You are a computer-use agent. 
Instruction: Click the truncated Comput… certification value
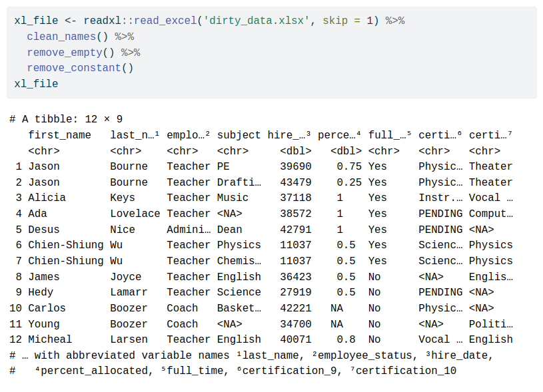[x=491, y=214]
